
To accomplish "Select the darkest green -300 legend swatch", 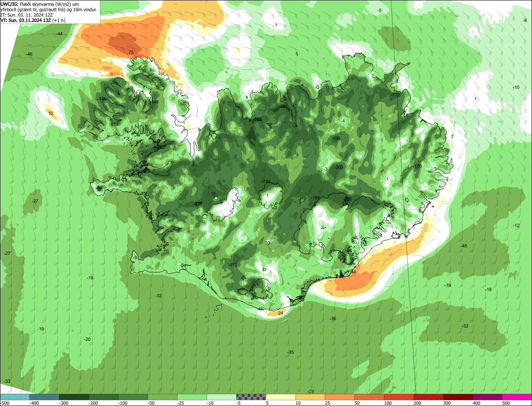I will click(x=74, y=397).
